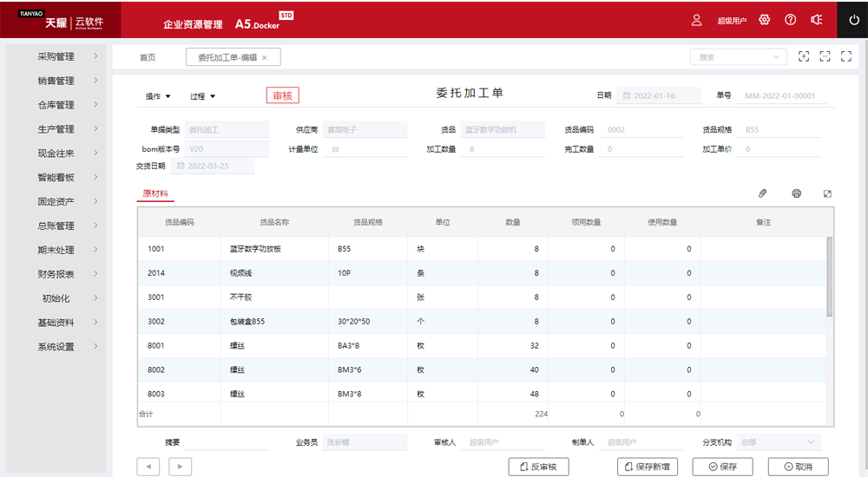868x477 pixels.
Task: Click the red 审核 stamp
Action: pos(282,95)
